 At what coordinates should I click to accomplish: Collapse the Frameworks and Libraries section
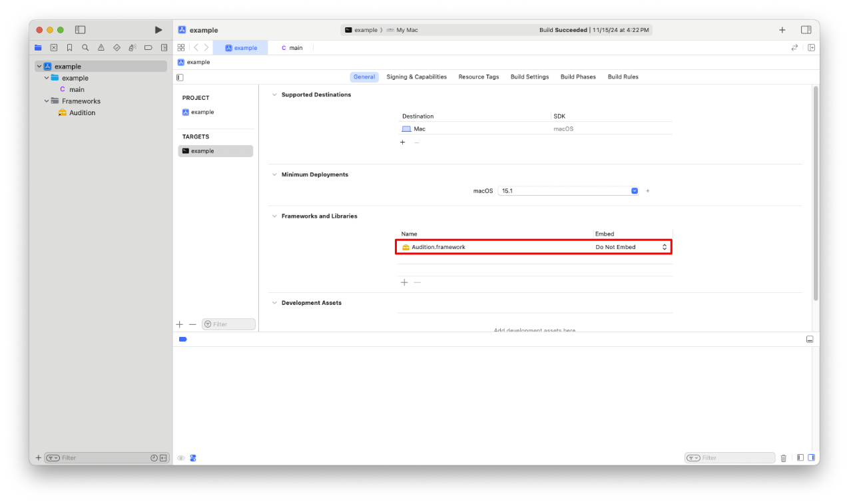click(x=274, y=216)
